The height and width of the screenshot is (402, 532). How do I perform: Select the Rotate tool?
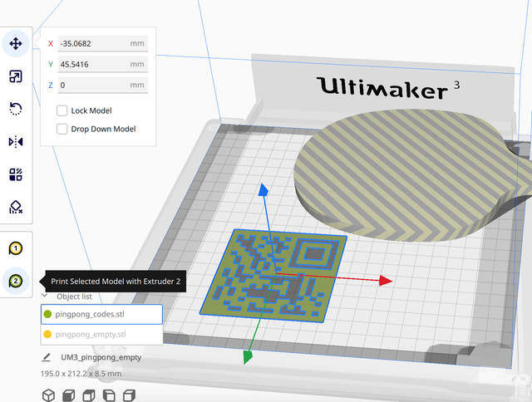16,109
